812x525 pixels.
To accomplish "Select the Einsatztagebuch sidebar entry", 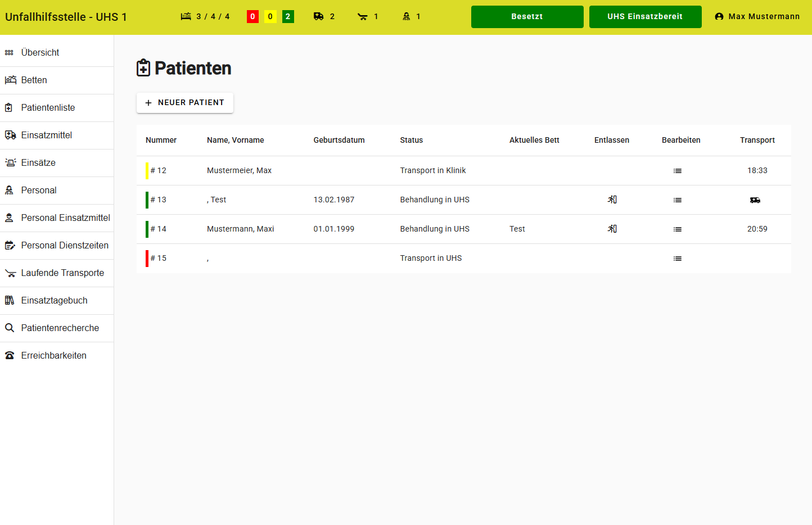I will click(x=54, y=301).
